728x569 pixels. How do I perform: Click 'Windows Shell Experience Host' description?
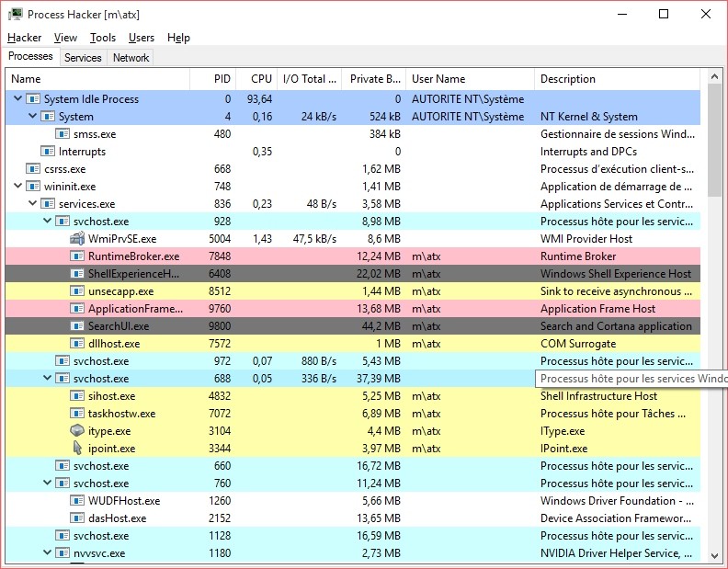click(x=616, y=274)
